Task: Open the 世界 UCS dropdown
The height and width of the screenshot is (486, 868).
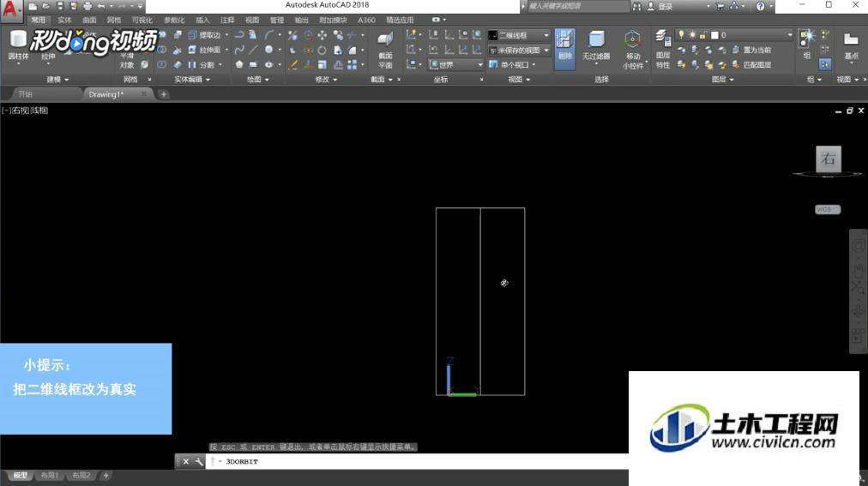Action: pos(456,64)
